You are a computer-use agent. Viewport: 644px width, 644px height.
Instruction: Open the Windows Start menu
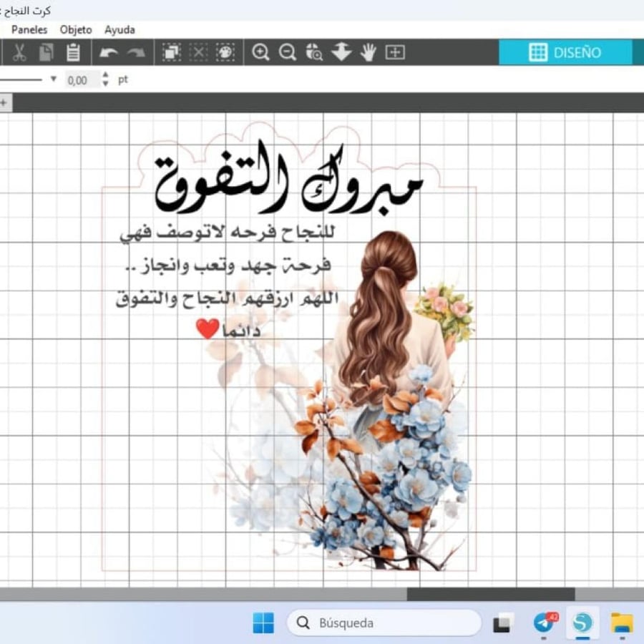pyautogui.click(x=263, y=623)
